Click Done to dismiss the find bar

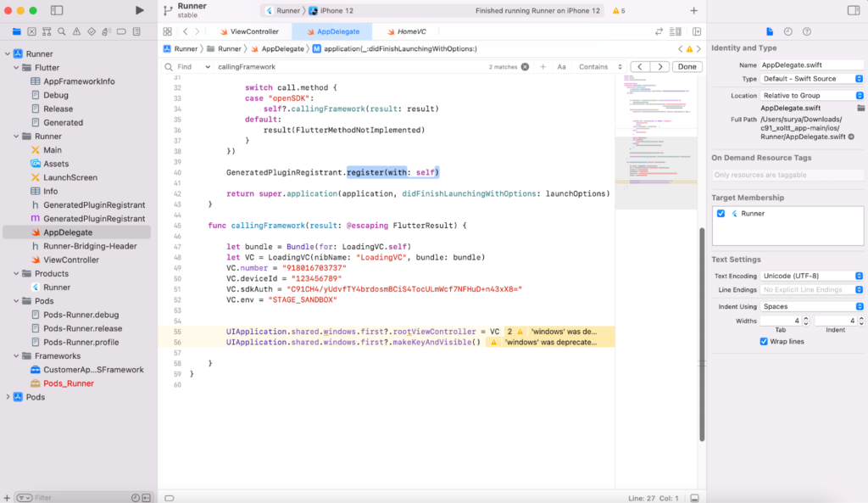click(x=687, y=66)
